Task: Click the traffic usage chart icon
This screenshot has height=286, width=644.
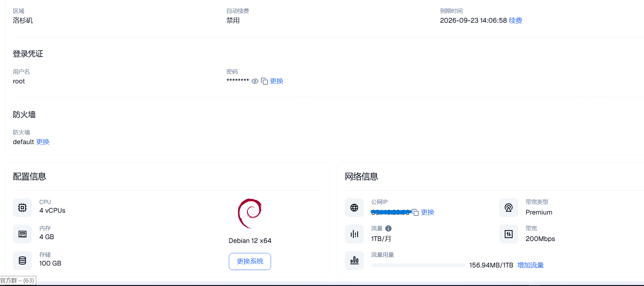Action: [x=354, y=261]
